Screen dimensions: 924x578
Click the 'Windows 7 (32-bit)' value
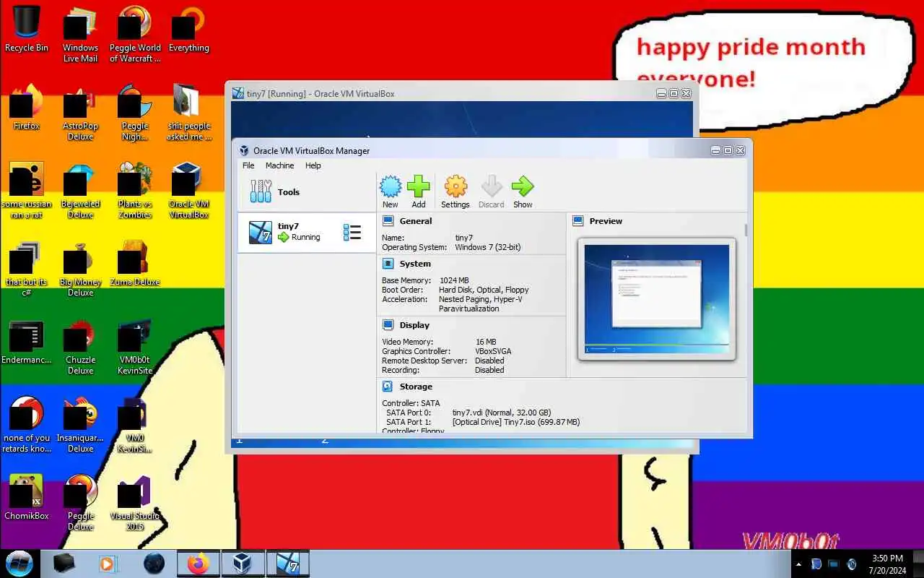point(487,247)
